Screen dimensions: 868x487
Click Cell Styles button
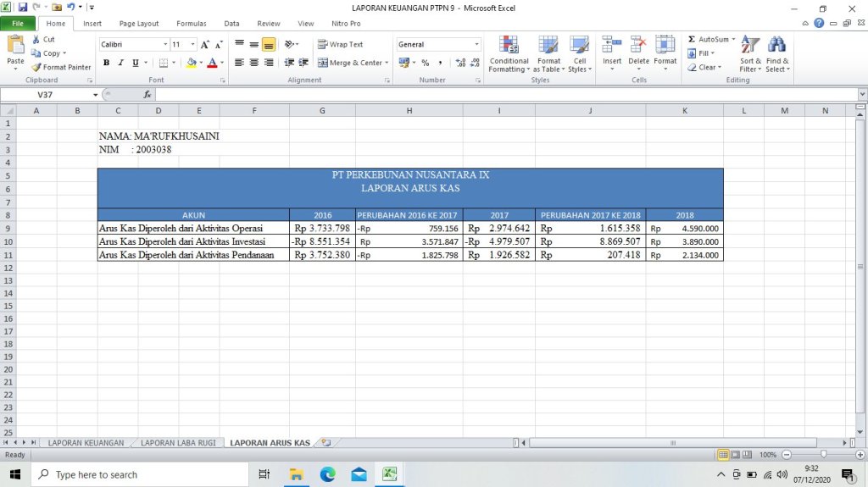pos(580,53)
